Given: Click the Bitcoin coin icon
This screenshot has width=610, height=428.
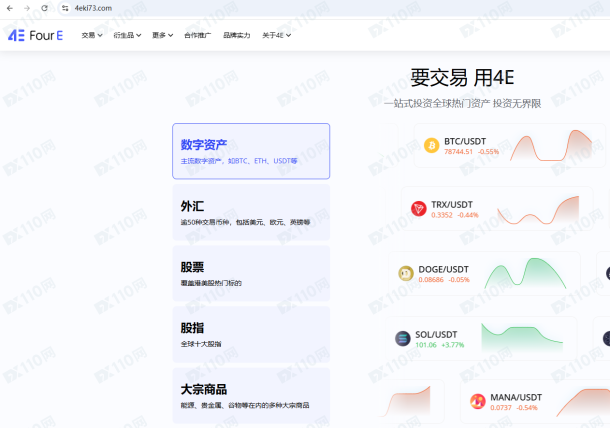Looking at the screenshot, I should (431, 146).
